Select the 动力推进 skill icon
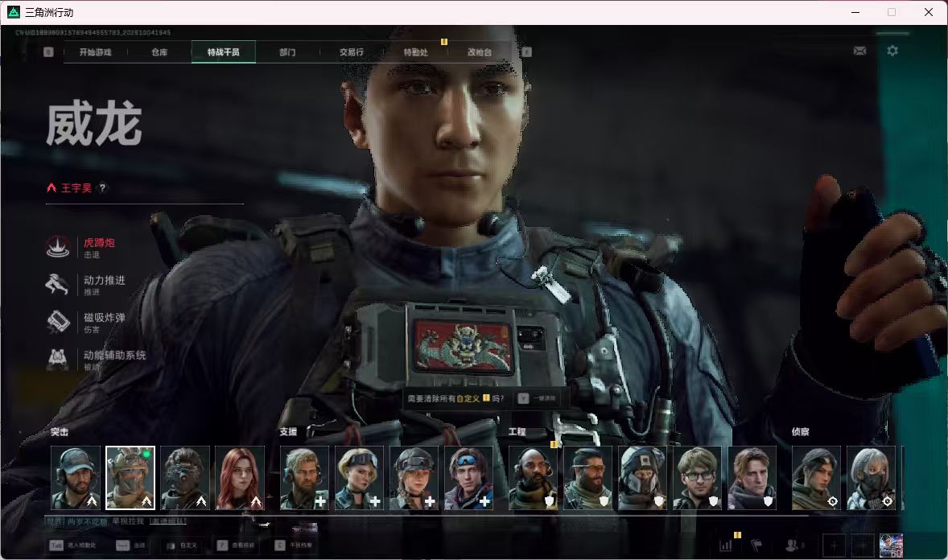 click(x=58, y=284)
